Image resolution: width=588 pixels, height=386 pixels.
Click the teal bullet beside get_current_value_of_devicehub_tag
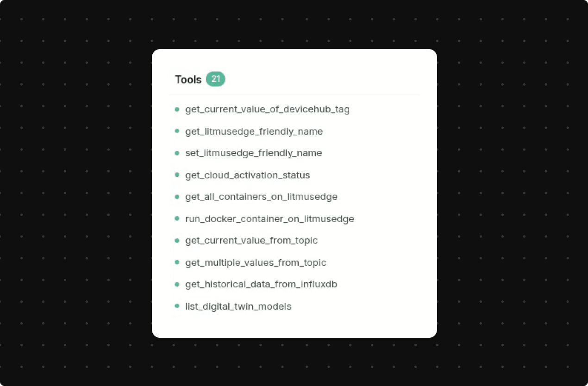(177, 109)
